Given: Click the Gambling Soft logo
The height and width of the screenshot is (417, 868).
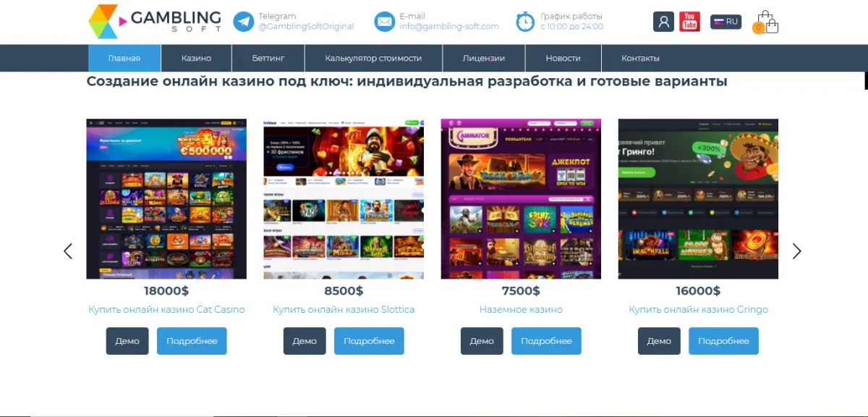Looking at the screenshot, I should tap(155, 22).
